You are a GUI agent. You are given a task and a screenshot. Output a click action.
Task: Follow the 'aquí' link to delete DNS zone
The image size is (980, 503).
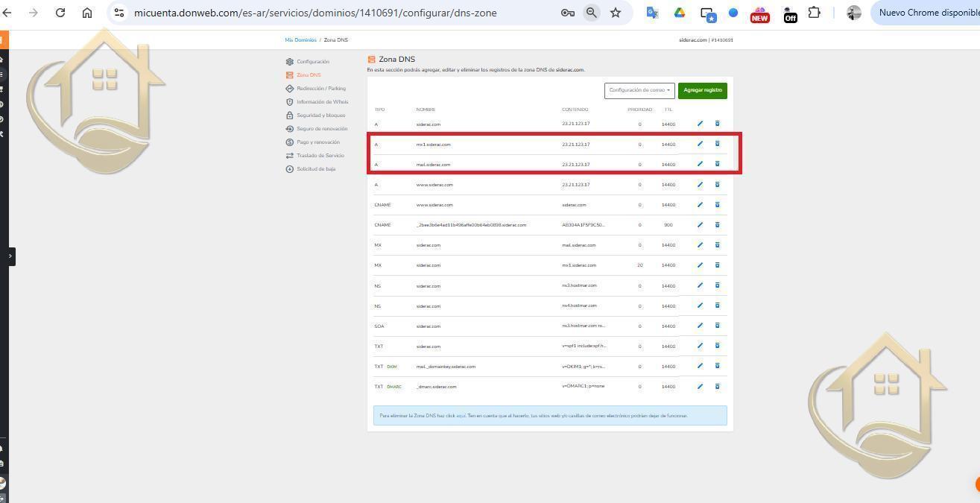(461, 416)
